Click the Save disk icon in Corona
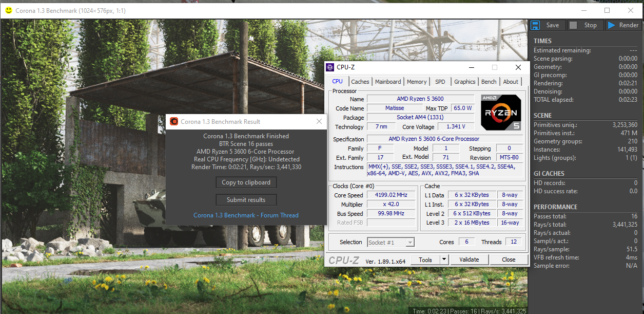Screen dimensions: 644x314 pyautogui.click(x=535, y=25)
